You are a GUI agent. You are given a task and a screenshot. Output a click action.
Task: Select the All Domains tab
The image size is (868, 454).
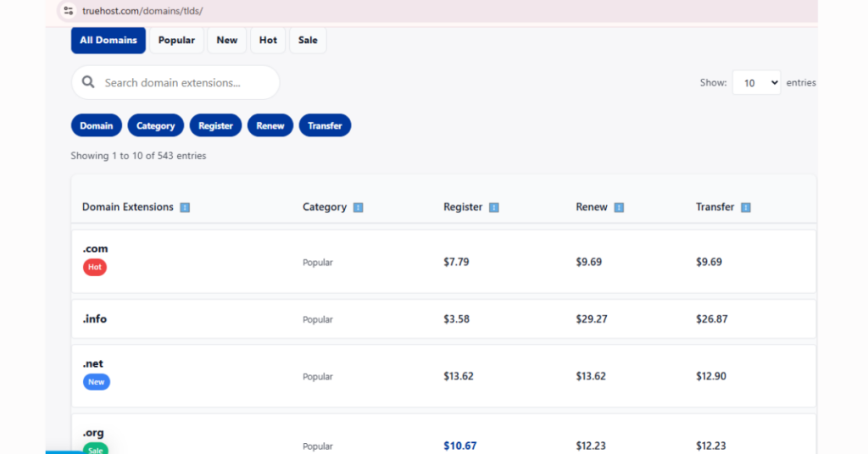click(108, 41)
